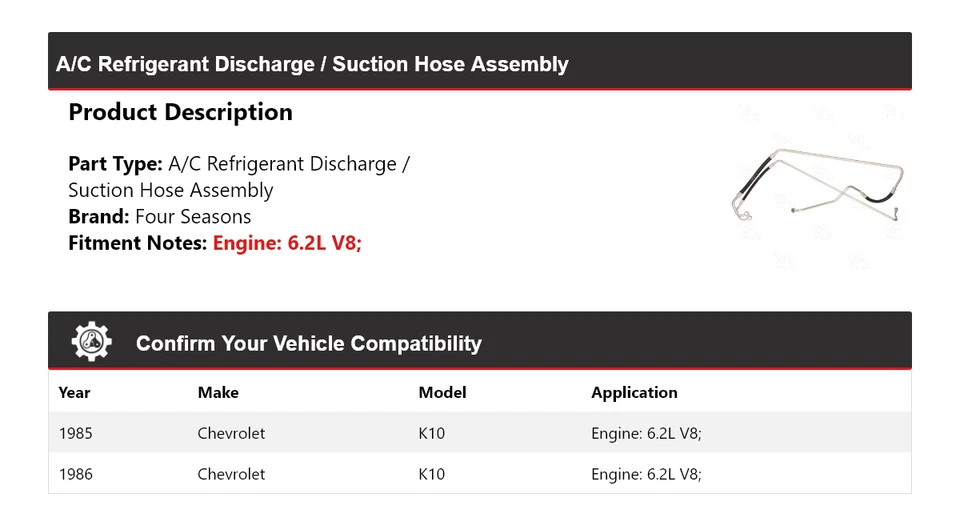Click Engine 6.2L V8 in 1985 row
960x526 pixels.
[646, 434]
